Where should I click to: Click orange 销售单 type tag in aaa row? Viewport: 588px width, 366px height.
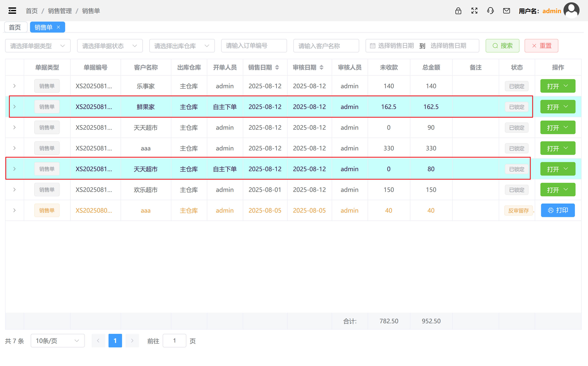click(47, 210)
